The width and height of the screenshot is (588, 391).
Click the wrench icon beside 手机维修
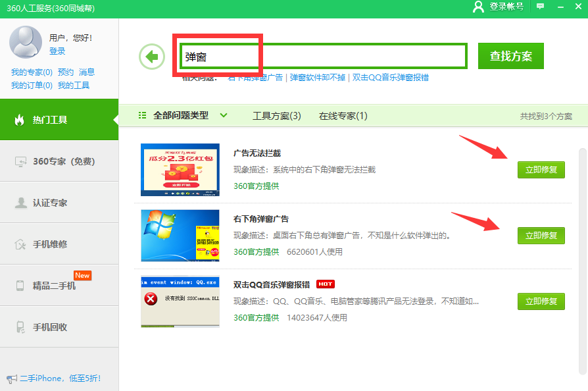tap(20, 244)
